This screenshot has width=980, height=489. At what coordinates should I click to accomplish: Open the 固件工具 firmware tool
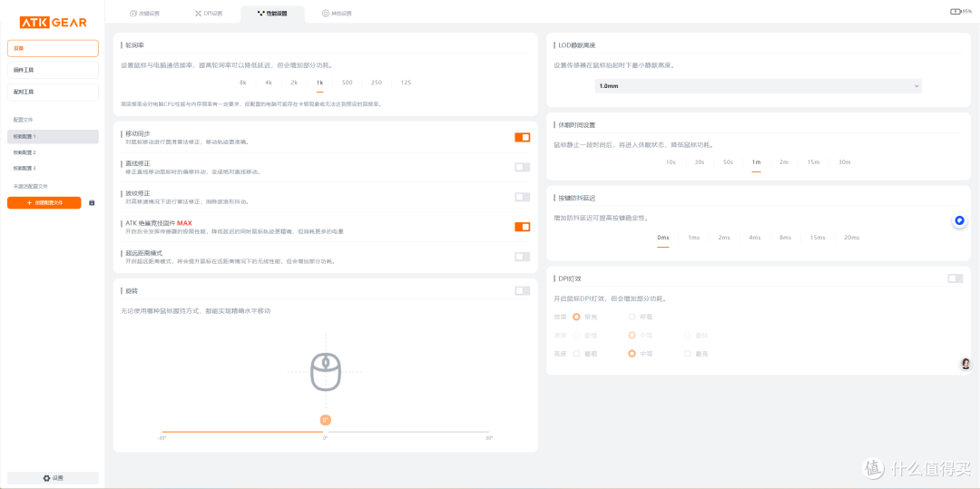[54, 70]
